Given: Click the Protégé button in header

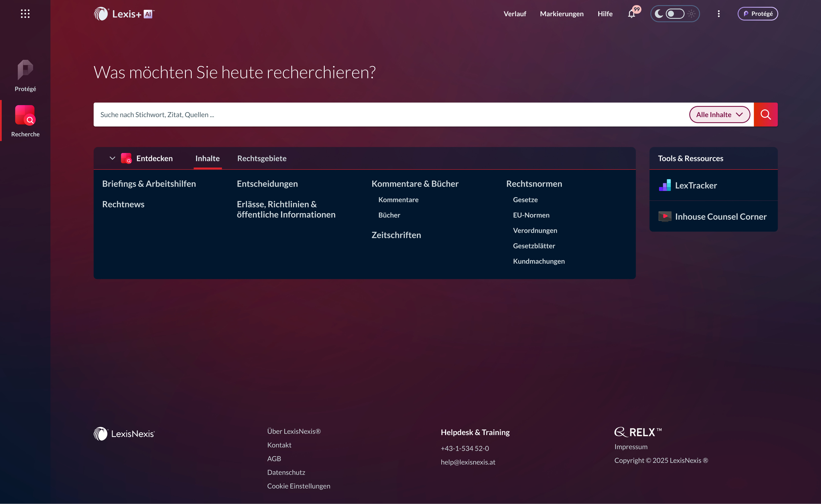Looking at the screenshot, I should click(x=757, y=14).
